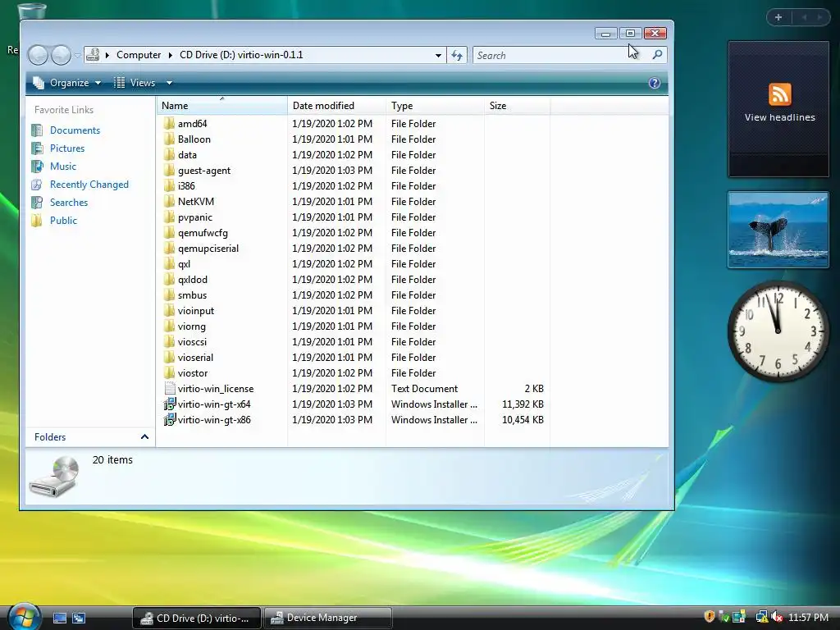
Task: Click inside the Search input box
Action: coord(561,55)
